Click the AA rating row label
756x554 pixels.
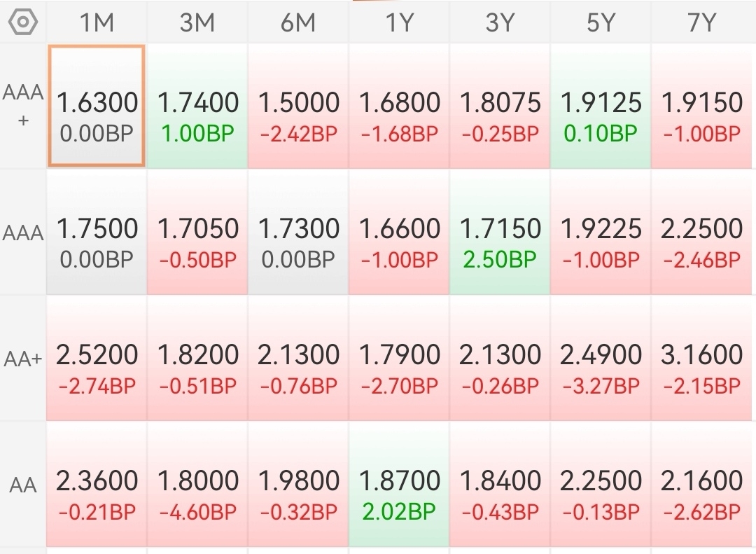coord(22,485)
